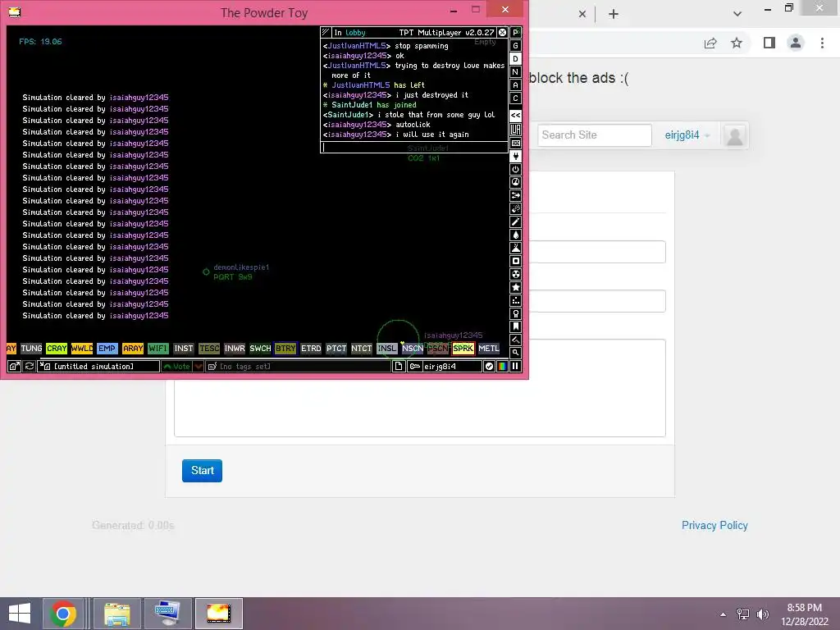840x630 pixels.
Task: Show hidden system tray icons
Action: coord(724,614)
